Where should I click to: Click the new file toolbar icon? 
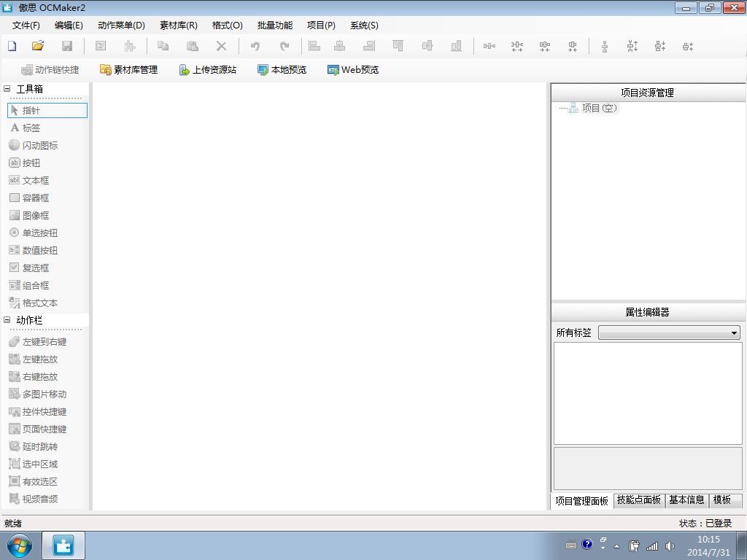point(12,46)
